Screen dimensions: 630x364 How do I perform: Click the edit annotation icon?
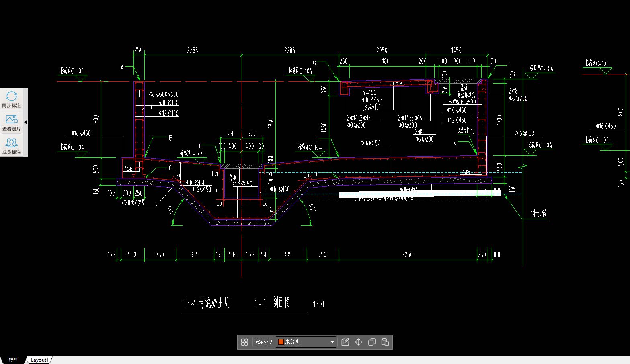tap(345, 342)
